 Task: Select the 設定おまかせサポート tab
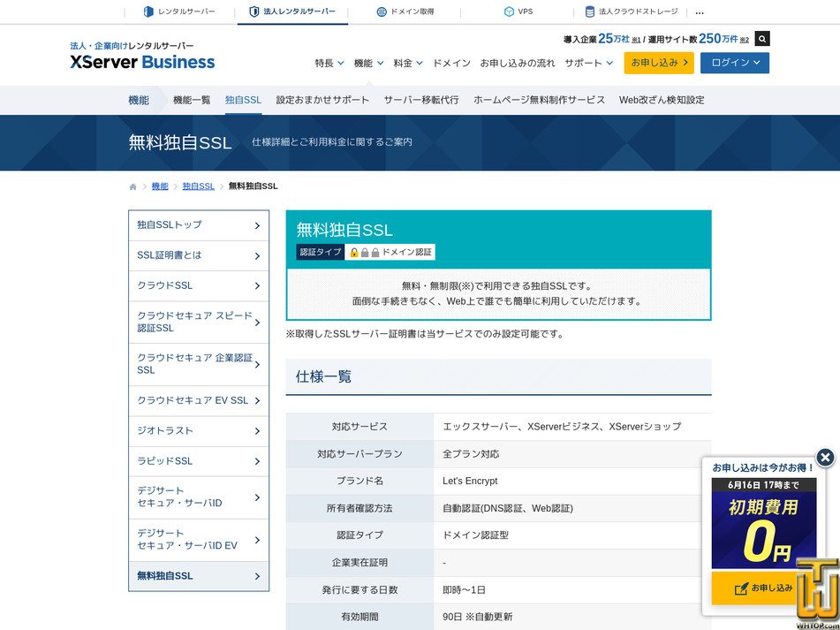(322, 100)
